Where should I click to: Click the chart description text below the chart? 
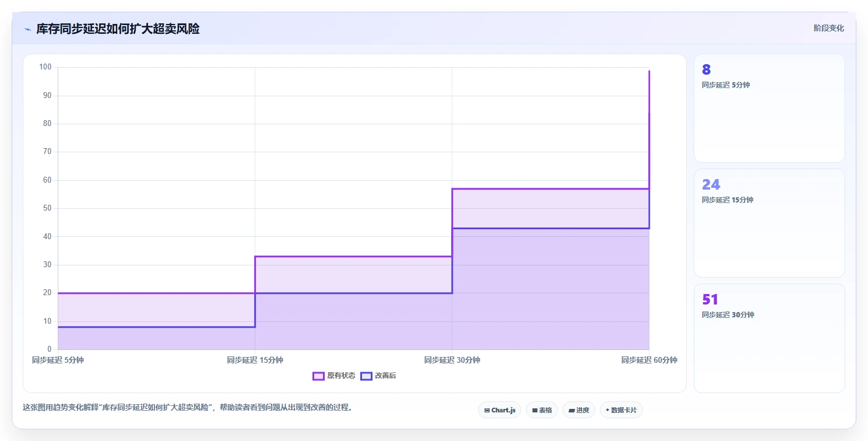pos(187,407)
